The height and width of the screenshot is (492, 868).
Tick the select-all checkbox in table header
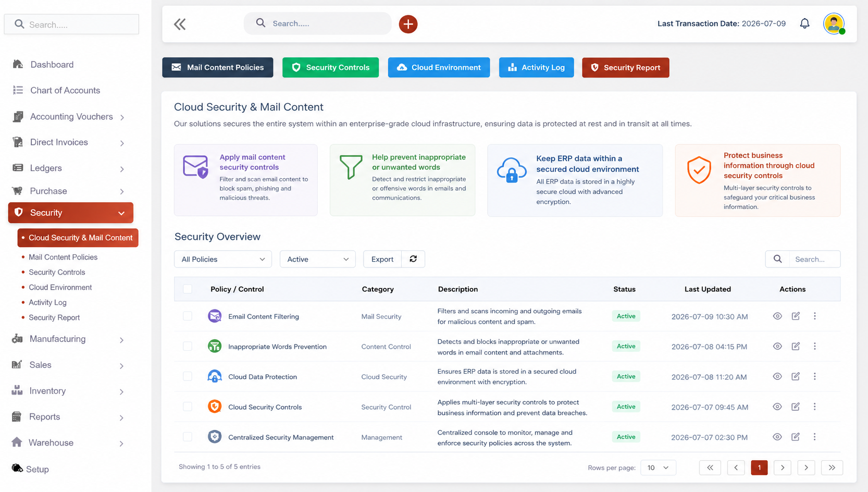[188, 289]
